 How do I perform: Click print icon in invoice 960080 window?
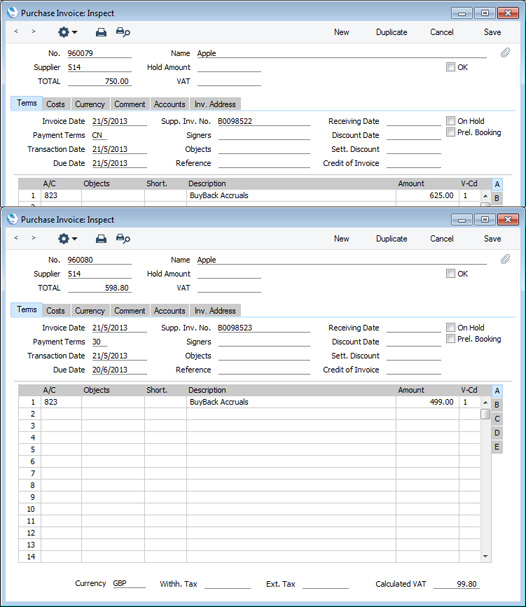click(x=101, y=238)
